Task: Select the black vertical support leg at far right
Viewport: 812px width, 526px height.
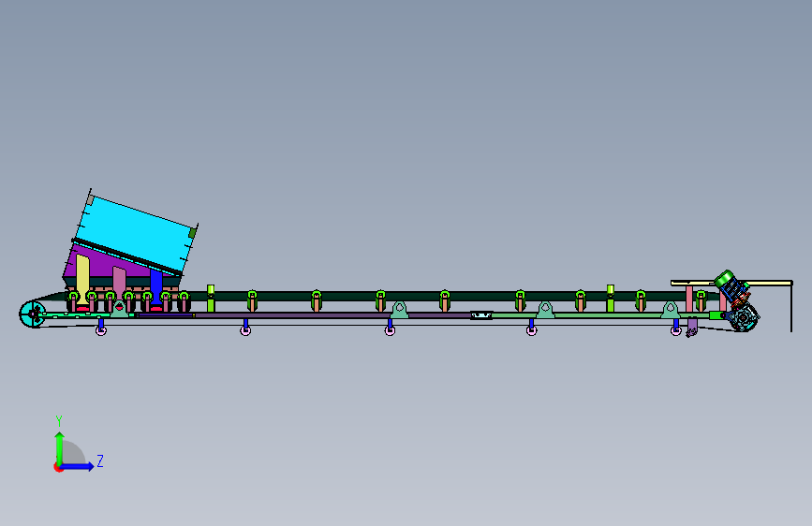Action: tap(790, 309)
